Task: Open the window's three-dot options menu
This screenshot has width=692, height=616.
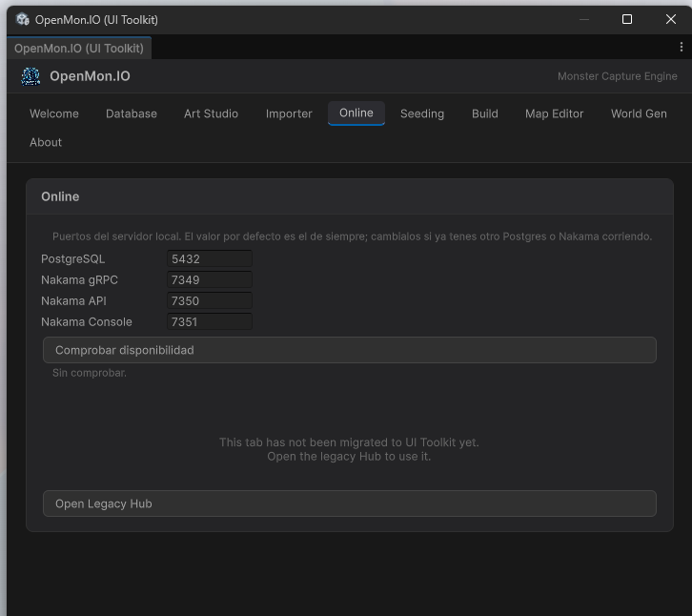Action: click(682, 47)
